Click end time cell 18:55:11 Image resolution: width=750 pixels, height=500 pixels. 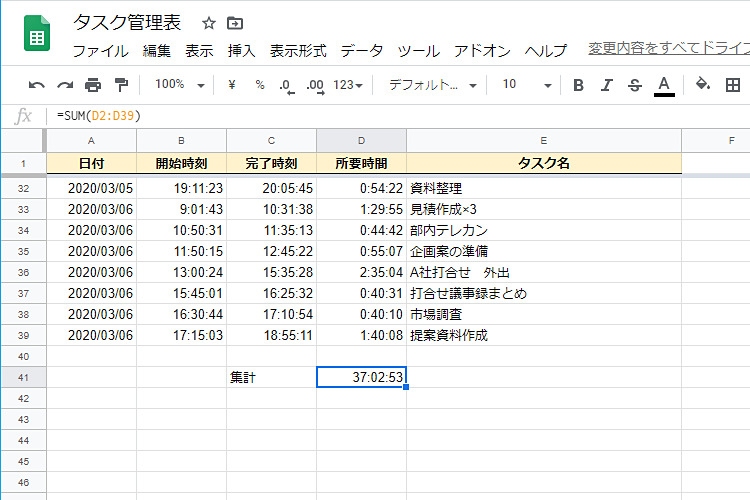[x=271, y=335]
